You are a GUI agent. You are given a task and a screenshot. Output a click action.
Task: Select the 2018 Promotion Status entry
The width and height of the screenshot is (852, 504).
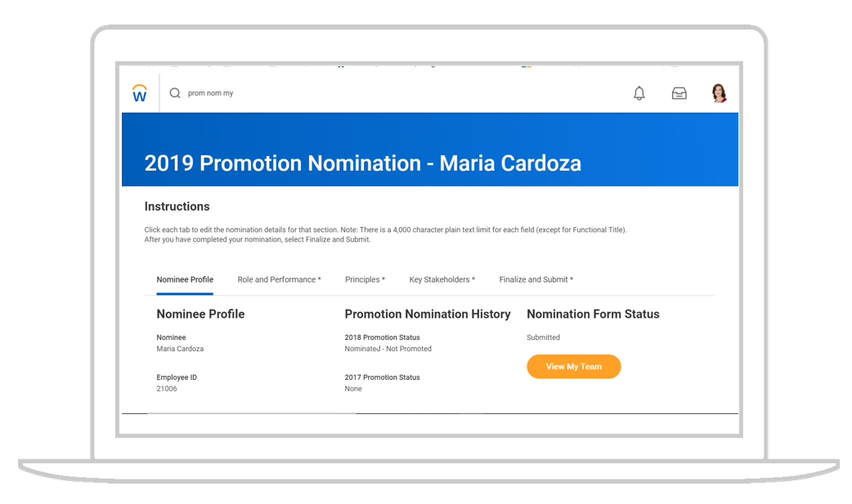click(x=381, y=337)
